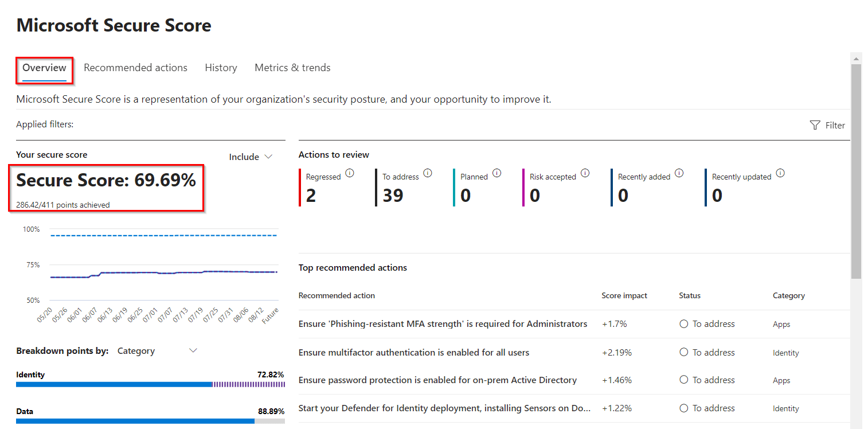Select status circle on password protection action

[683, 380]
